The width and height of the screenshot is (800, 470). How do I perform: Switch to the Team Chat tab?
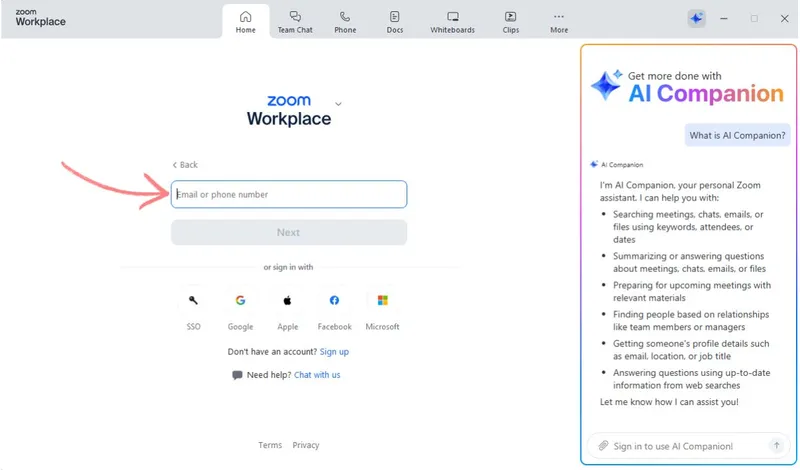(x=295, y=21)
